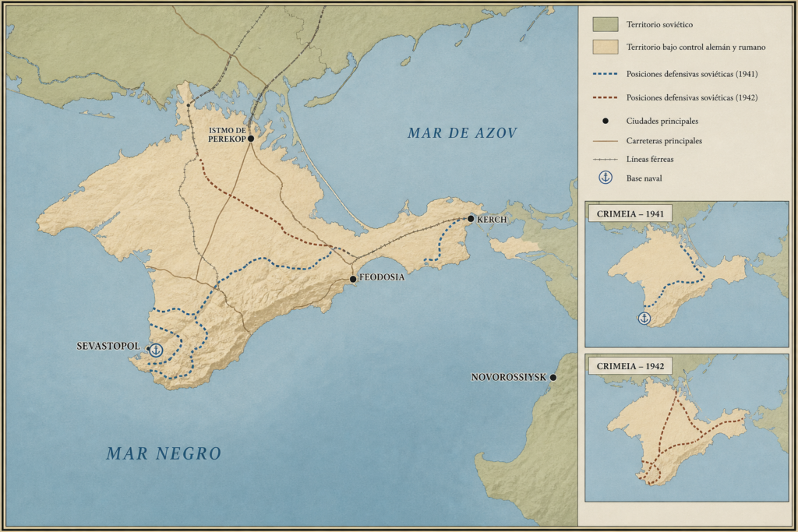Screen dimensions: 798x532
Task: Click Posiciones defensivas soviéticas (1942) text
Action: click(x=692, y=97)
